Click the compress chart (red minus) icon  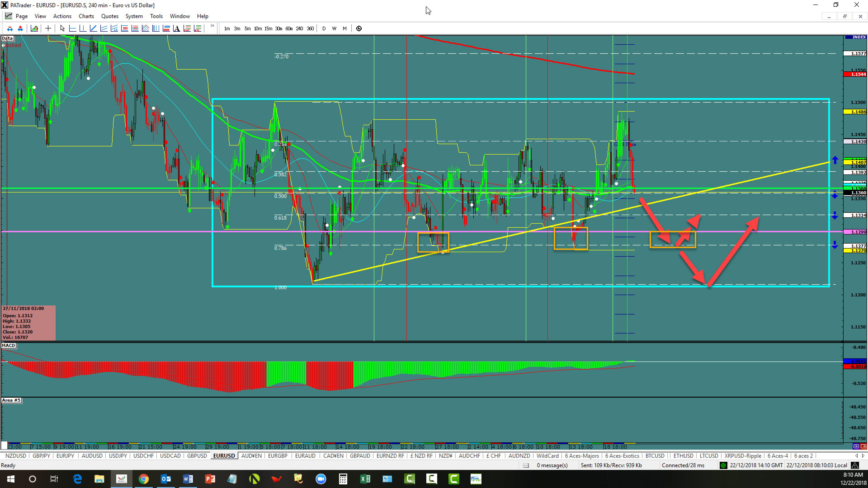10,29
